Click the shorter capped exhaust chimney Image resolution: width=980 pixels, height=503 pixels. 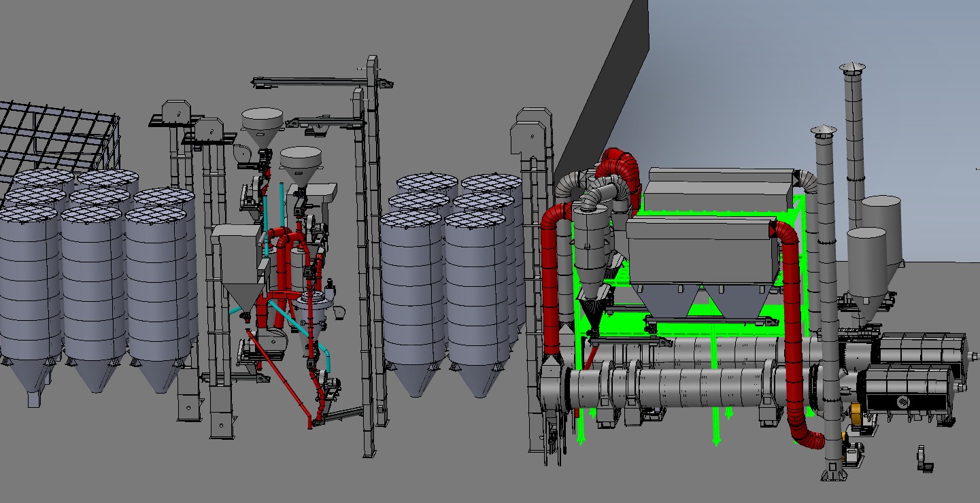click(x=826, y=272)
